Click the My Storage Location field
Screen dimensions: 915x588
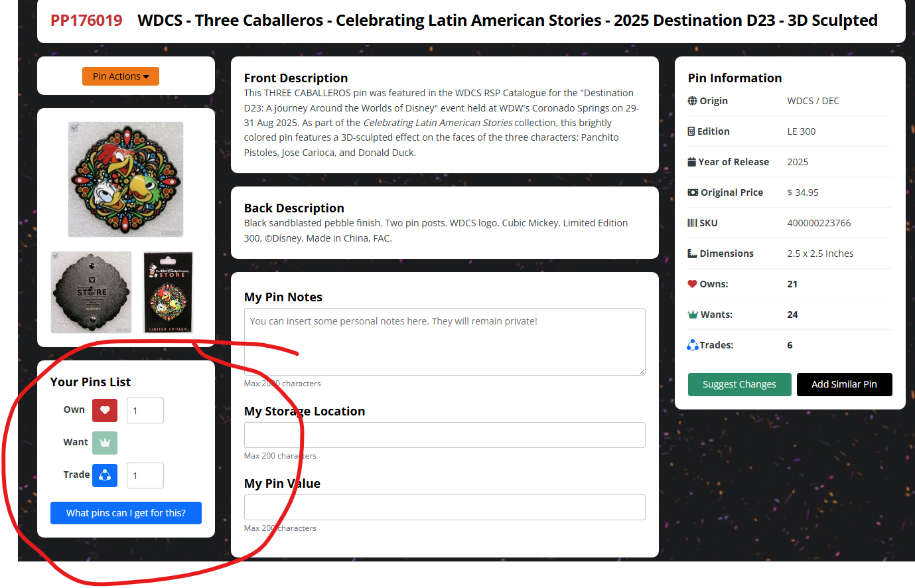pos(445,435)
